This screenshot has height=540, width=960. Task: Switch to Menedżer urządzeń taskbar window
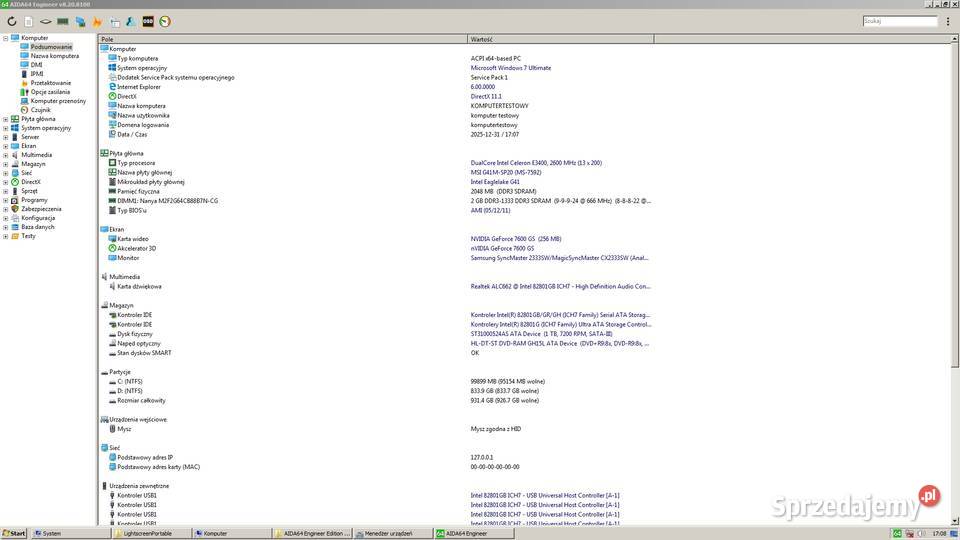[x=392, y=534]
